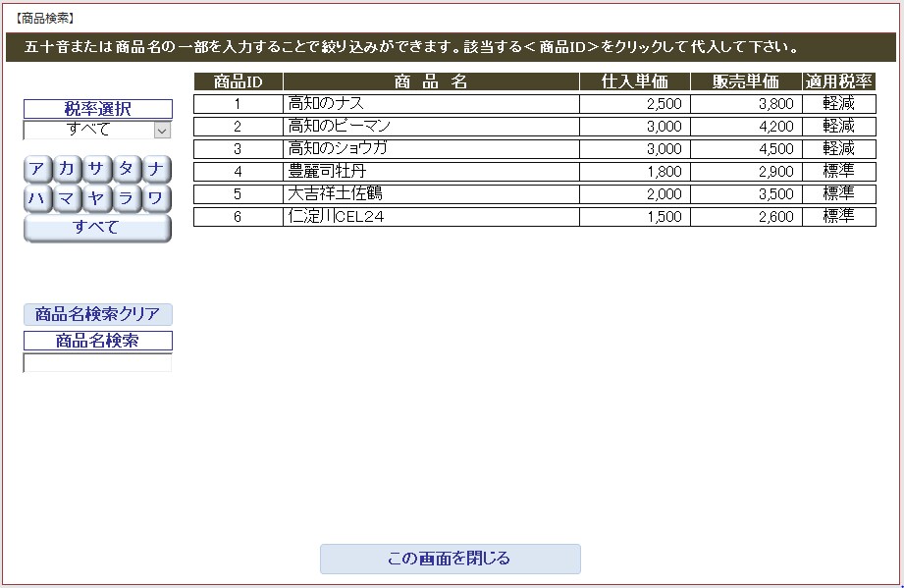Click purchase price 1,800 for 豊麗司牡丹
This screenshot has width=904, height=588.
(x=635, y=171)
